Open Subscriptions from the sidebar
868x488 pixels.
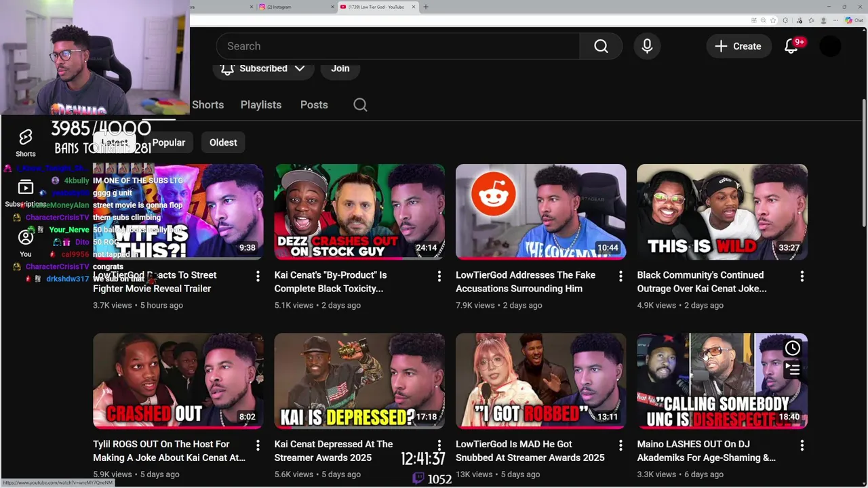click(26, 193)
